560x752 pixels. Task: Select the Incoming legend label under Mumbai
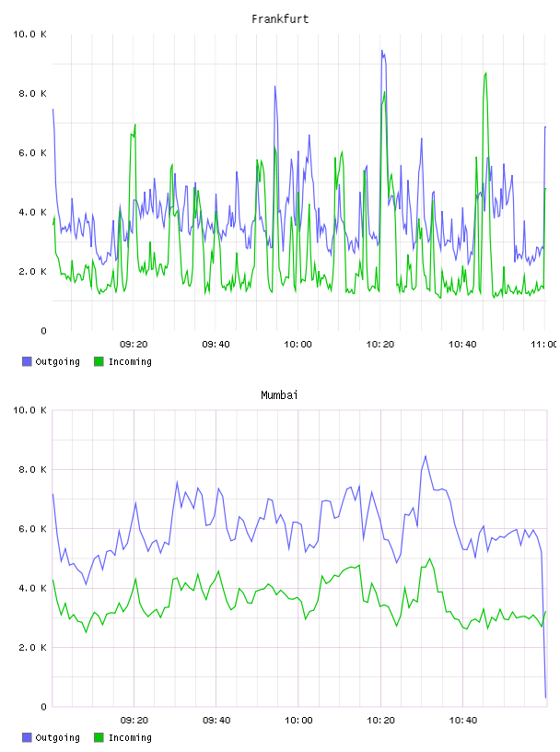tap(130, 738)
